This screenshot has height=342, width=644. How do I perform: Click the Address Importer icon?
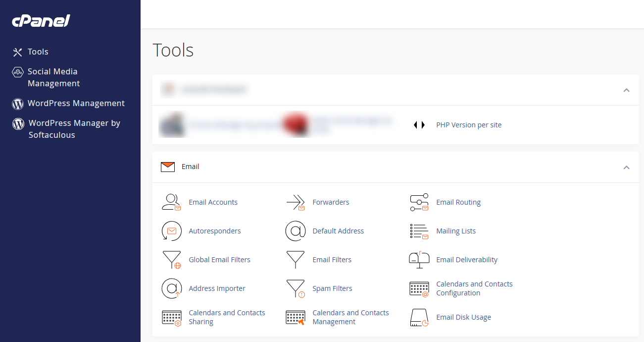click(171, 288)
